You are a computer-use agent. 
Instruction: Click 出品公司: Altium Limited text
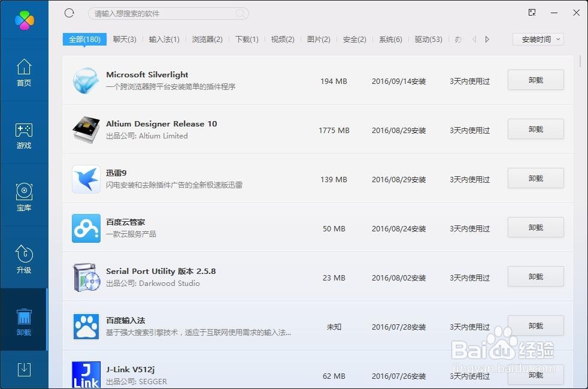(x=147, y=136)
